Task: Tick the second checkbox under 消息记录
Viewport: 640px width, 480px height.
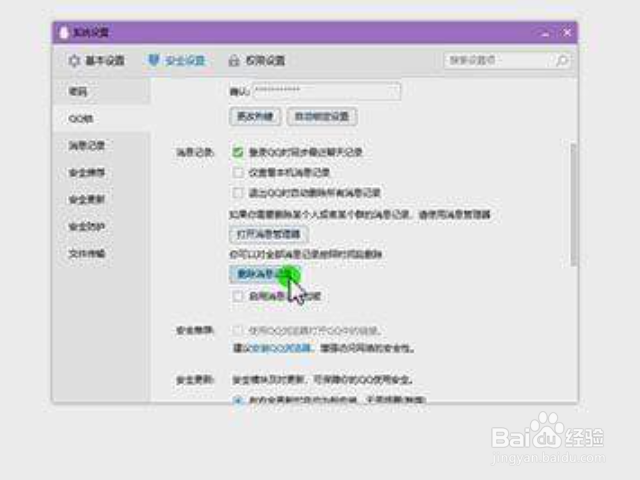Action: pyautogui.click(x=238, y=173)
